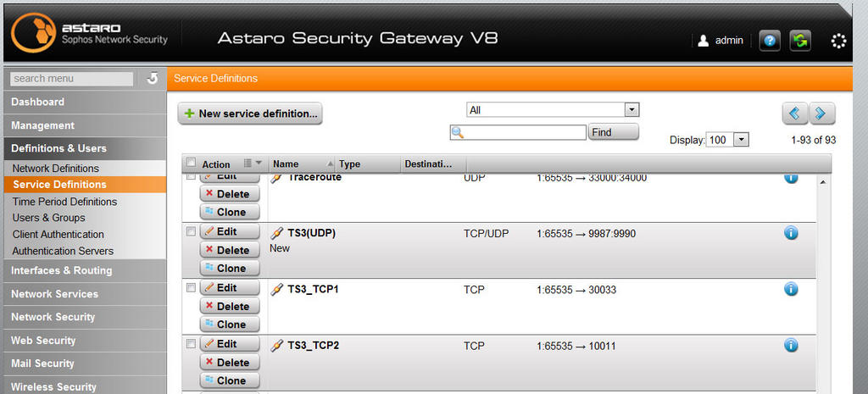
Task: Delete the TS3_TCP1 service
Action: [x=230, y=306]
